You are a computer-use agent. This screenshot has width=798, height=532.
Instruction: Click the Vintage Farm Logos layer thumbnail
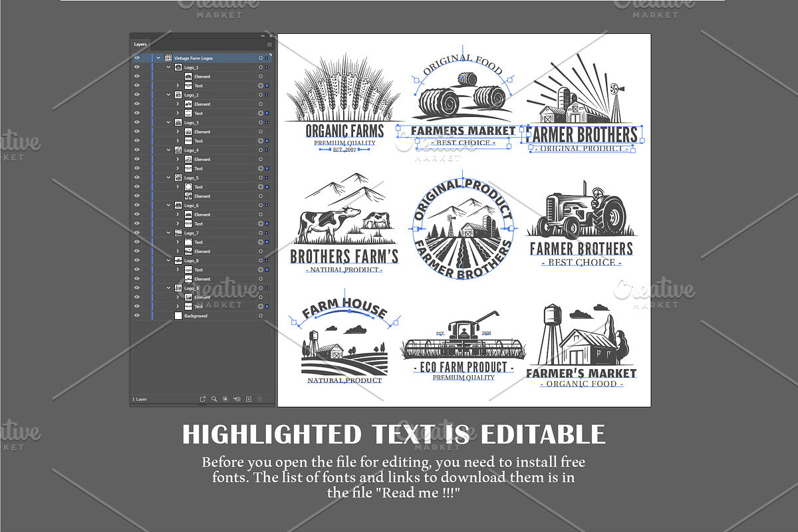coord(168,59)
